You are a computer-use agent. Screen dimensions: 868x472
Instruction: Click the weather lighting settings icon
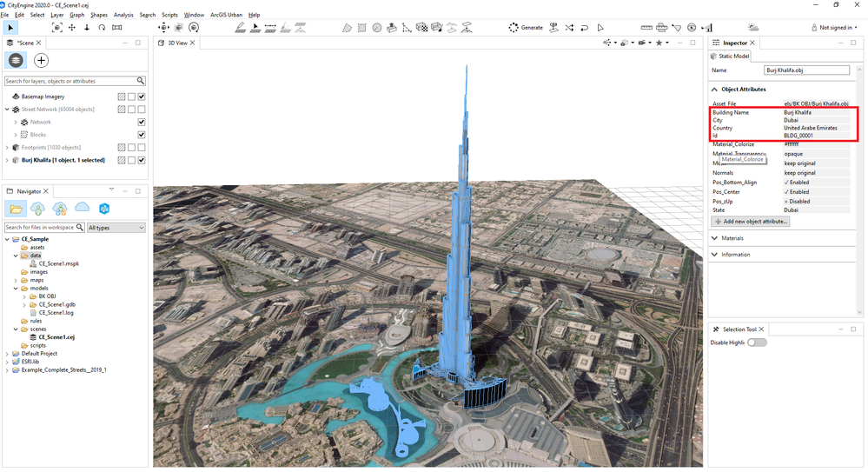(753, 27)
